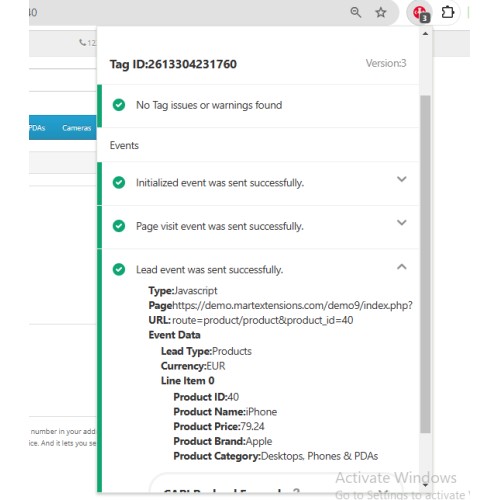The width and height of the screenshot is (500, 500).
Task: Click green check beside Initialized event
Action: (x=119, y=183)
